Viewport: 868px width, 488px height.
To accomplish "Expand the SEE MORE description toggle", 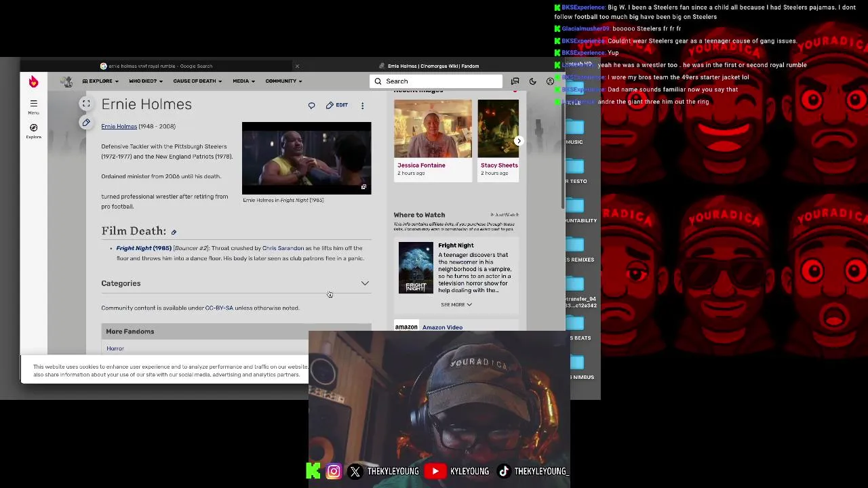I will tap(456, 305).
